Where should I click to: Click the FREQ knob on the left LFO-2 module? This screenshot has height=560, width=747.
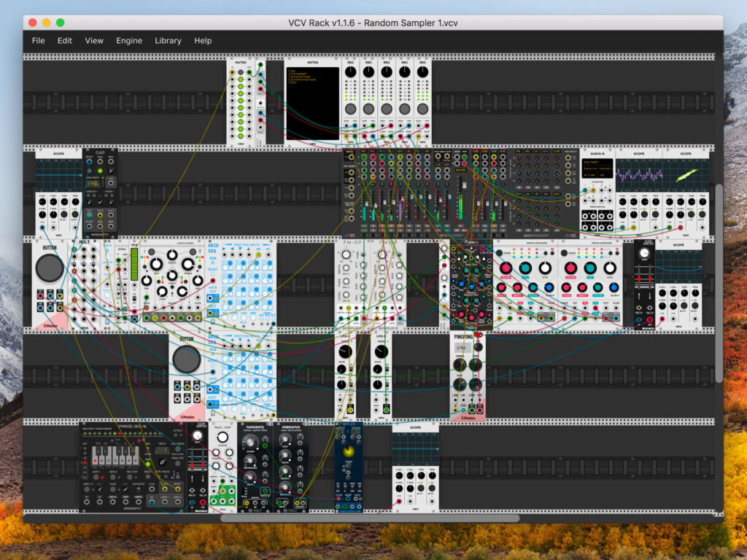(344, 352)
